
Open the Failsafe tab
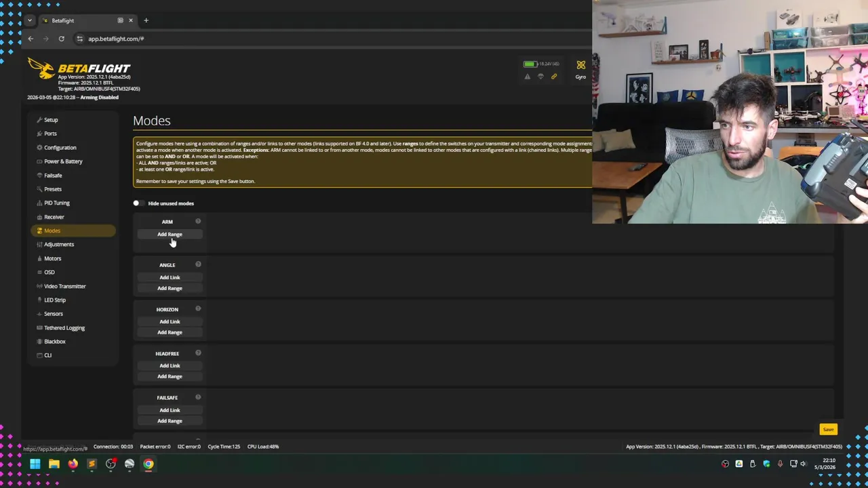(x=73, y=176)
